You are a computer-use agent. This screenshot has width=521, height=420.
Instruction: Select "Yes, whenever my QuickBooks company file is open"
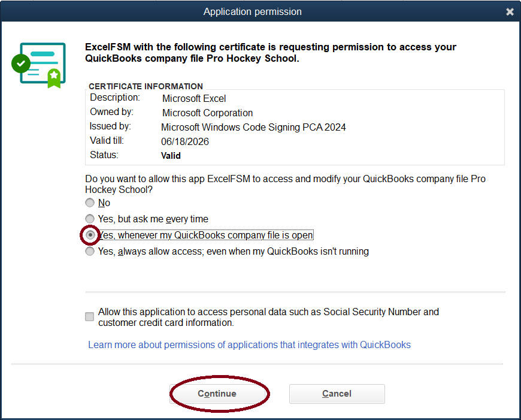pos(90,235)
